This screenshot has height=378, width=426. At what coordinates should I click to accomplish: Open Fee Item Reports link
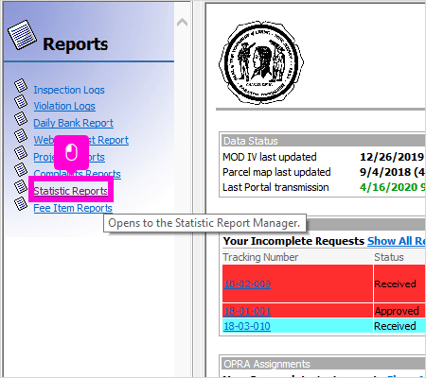73,208
